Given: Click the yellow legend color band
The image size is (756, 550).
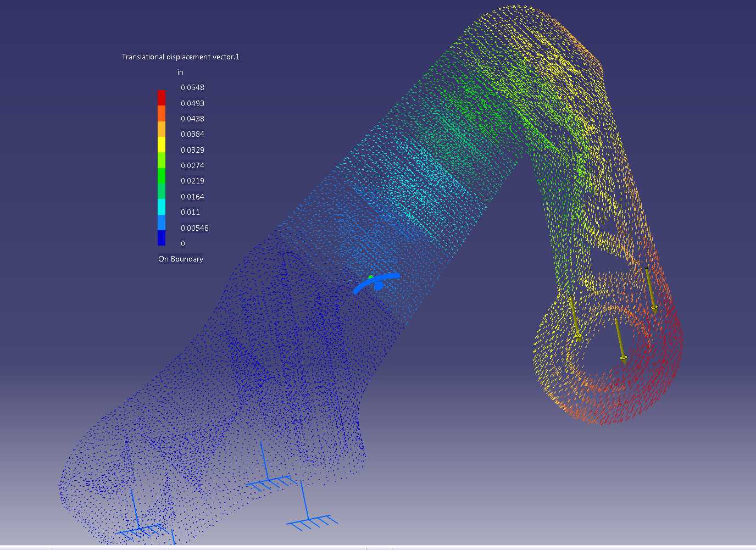Looking at the screenshot, I should pyautogui.click(x=162, y=145).
